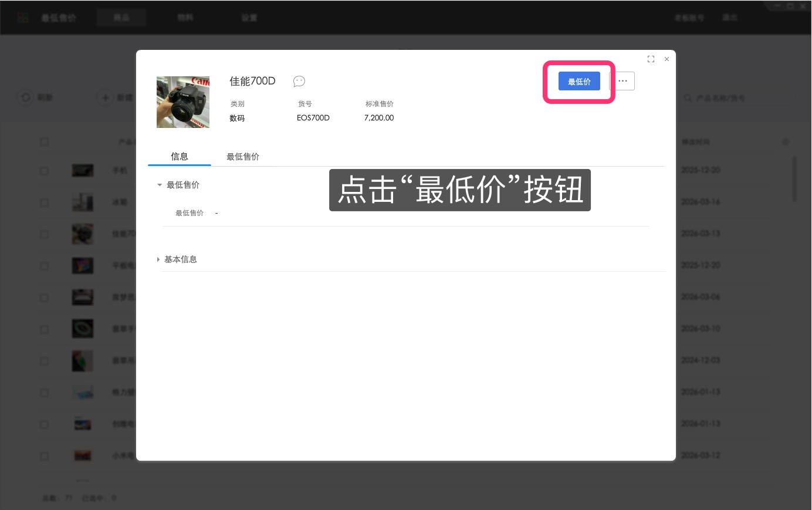Click the 退出 logout link
Viewport: 812px width, 510px height.
tap(730, 18)
